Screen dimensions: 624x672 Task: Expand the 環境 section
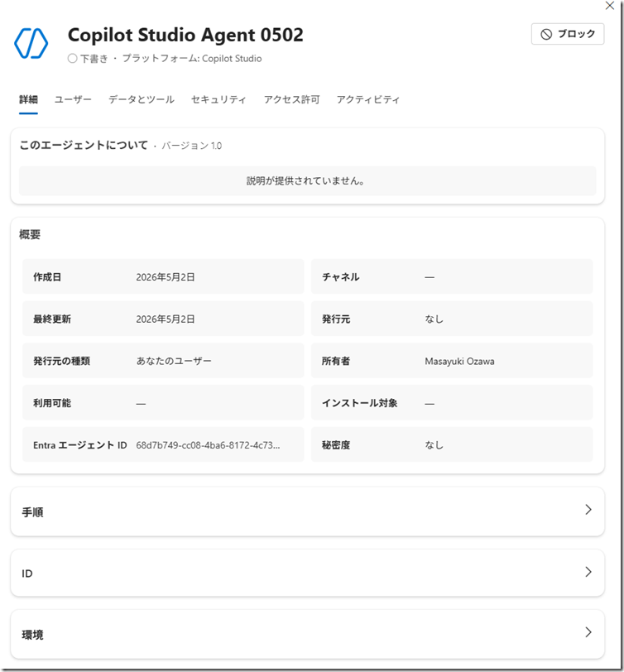(x=307, y=634)
